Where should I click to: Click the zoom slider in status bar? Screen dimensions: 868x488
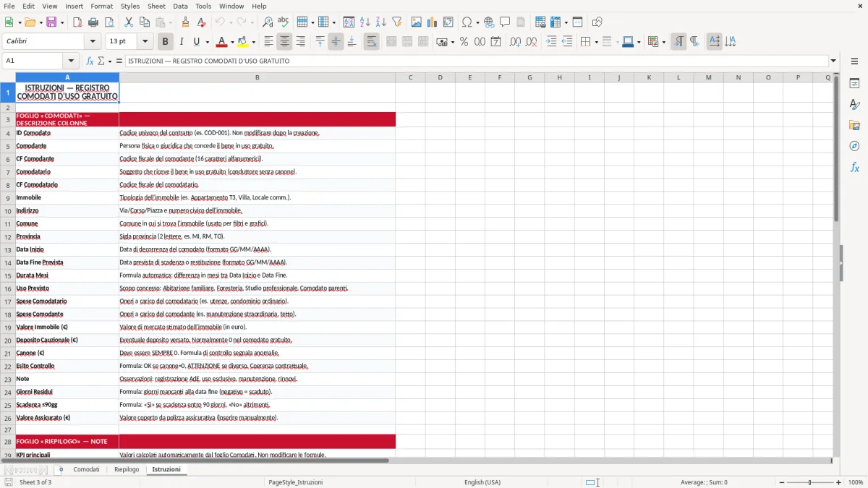809,482
